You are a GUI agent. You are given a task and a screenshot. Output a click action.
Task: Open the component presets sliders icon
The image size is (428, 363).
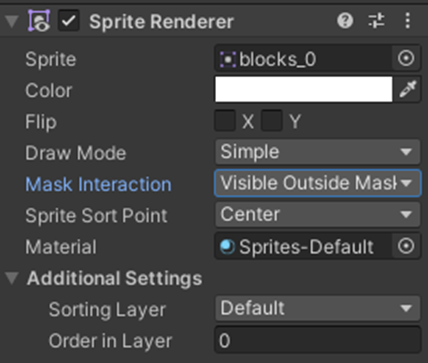click(x=376, y=21)
